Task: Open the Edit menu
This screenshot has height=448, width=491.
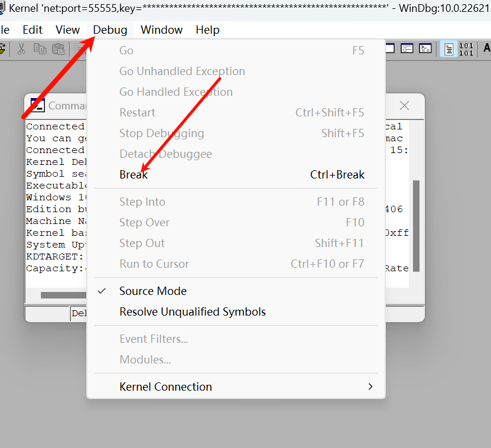Action: click(x=32, y=30)
